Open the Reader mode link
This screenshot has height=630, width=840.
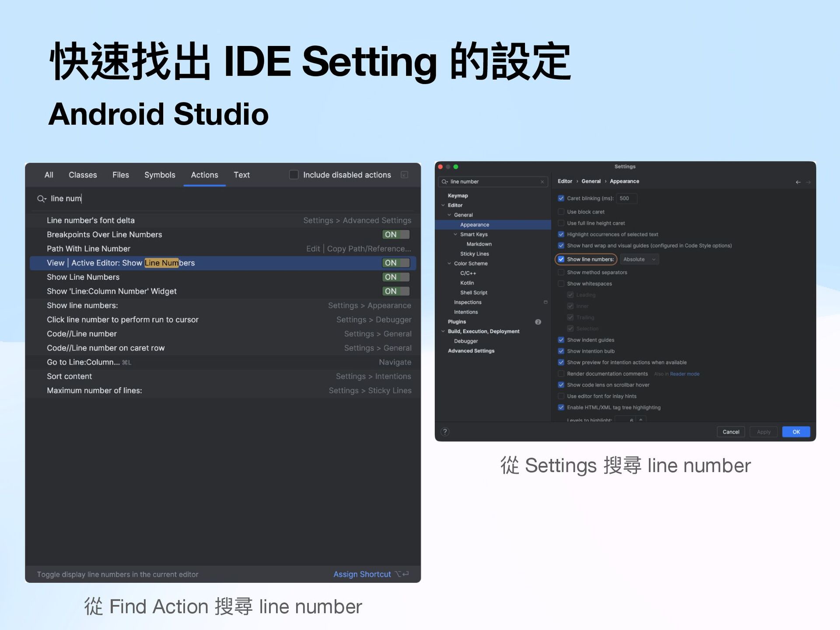click(x=685, y=374)
